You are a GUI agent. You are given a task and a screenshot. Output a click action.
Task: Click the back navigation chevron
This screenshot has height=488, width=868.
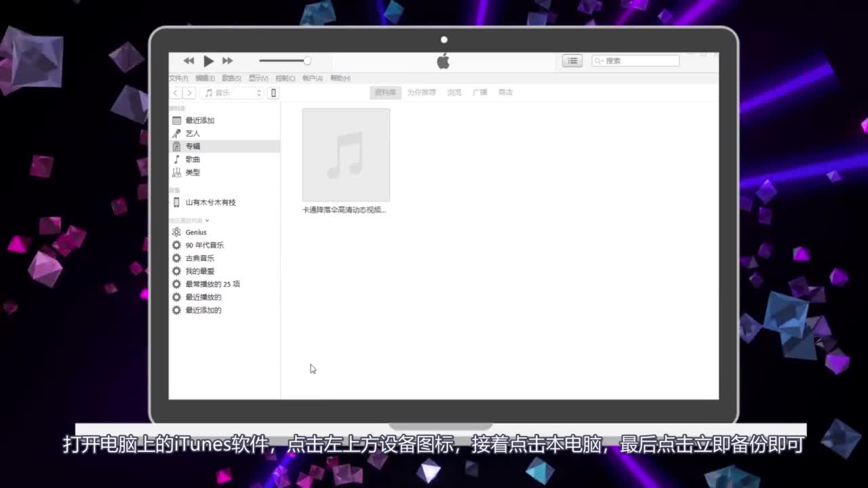point(174,93)
